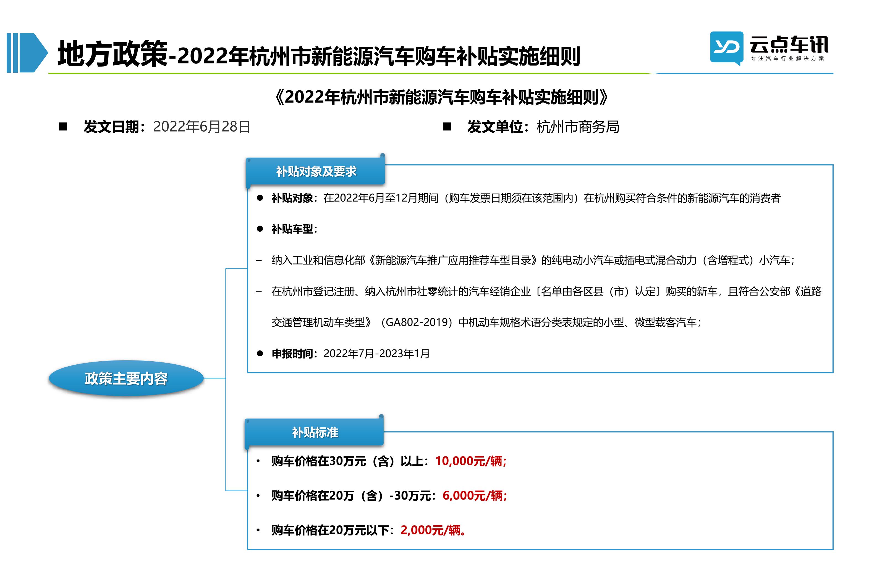Click the 补贴标准 banner label
882x588 pixels.
tap(315, 432)
